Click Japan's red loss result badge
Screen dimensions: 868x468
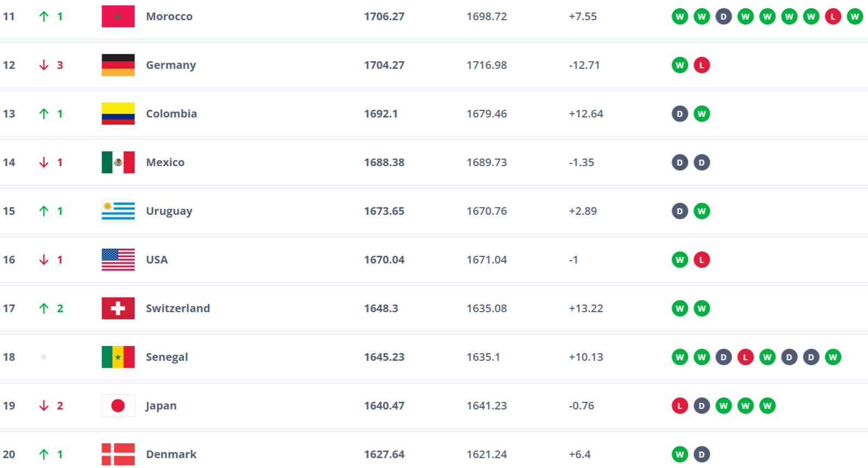(680, 406)
